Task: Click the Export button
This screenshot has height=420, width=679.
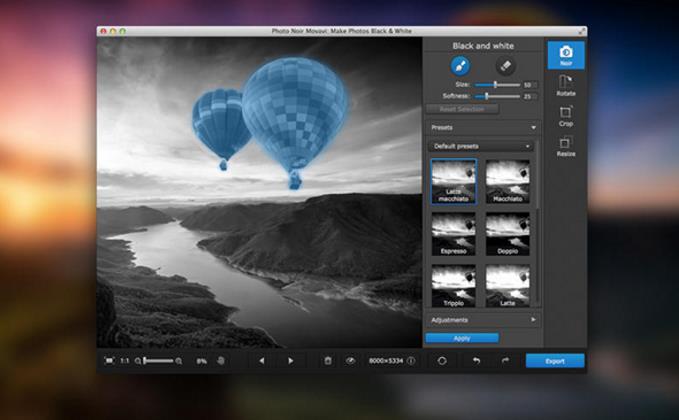Action: 555,361
